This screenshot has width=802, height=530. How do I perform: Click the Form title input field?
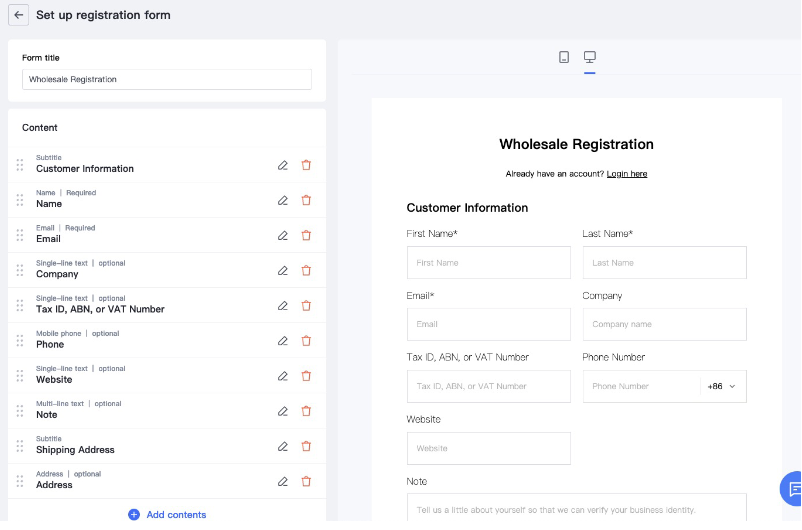(x=166, y=79)
